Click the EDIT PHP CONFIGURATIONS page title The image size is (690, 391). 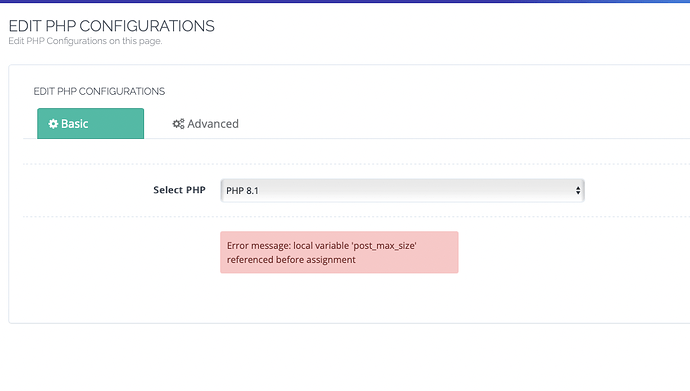click(111, 26)
